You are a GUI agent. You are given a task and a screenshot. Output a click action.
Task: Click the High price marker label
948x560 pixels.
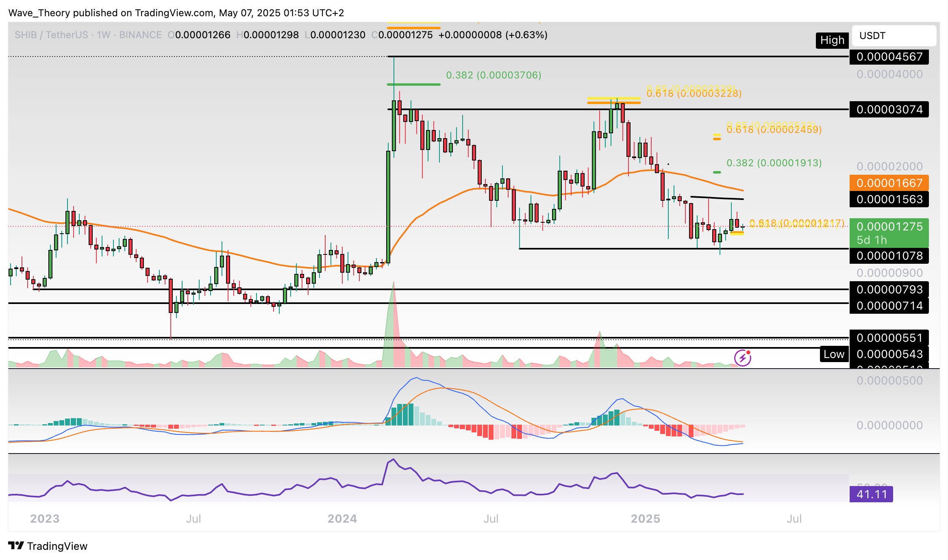(x=832, y=40)
